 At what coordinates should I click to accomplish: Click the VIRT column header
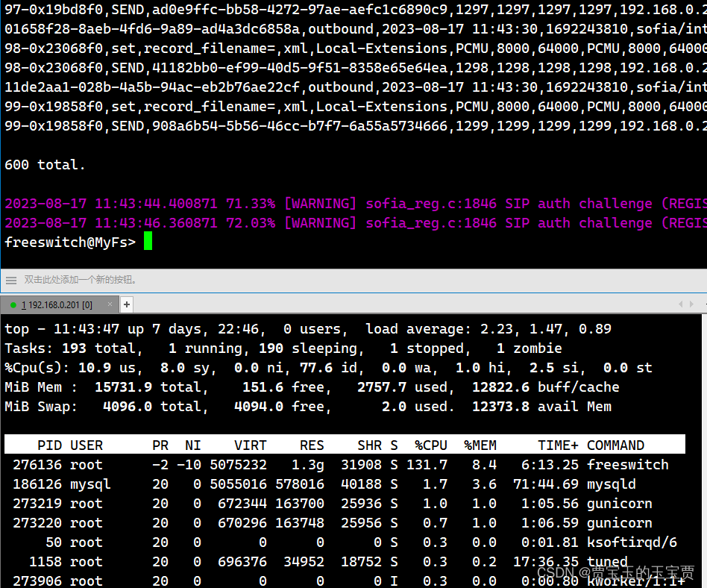[251, 445]
